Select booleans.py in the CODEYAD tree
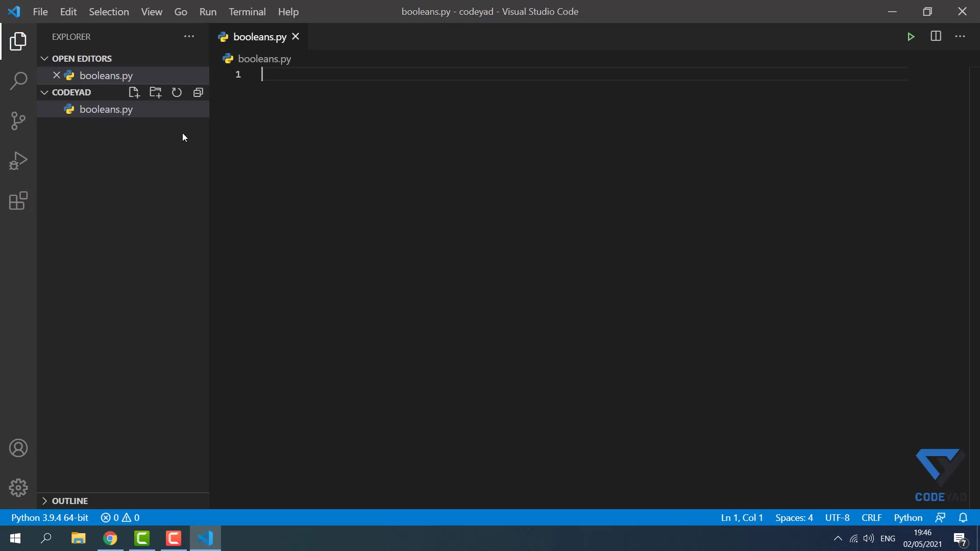Viewport: 980px width, 551px height. [x=106, y=109]
